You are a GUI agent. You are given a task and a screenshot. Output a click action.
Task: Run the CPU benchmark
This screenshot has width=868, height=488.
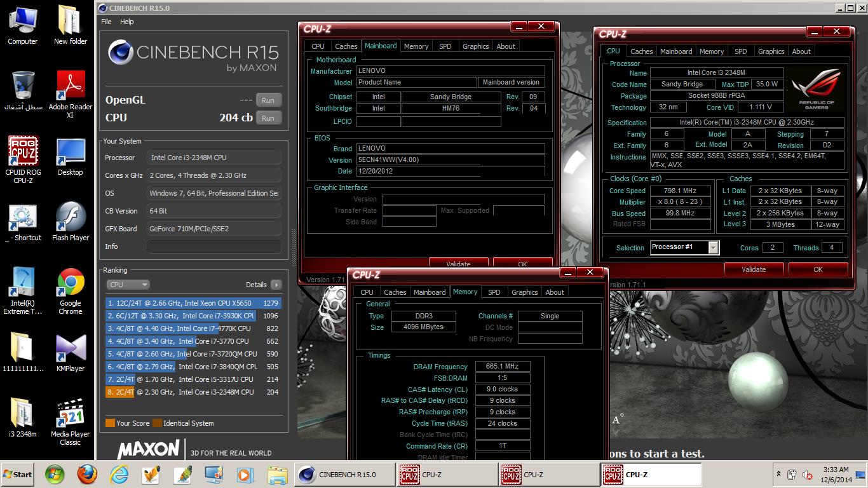[268, 118]
